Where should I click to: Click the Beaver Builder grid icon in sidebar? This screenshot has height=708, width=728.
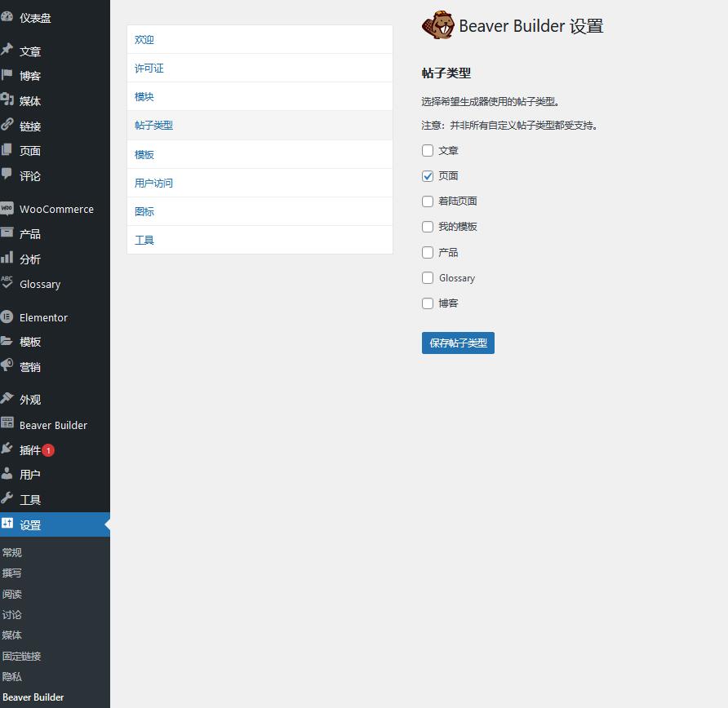click(7, 423)
